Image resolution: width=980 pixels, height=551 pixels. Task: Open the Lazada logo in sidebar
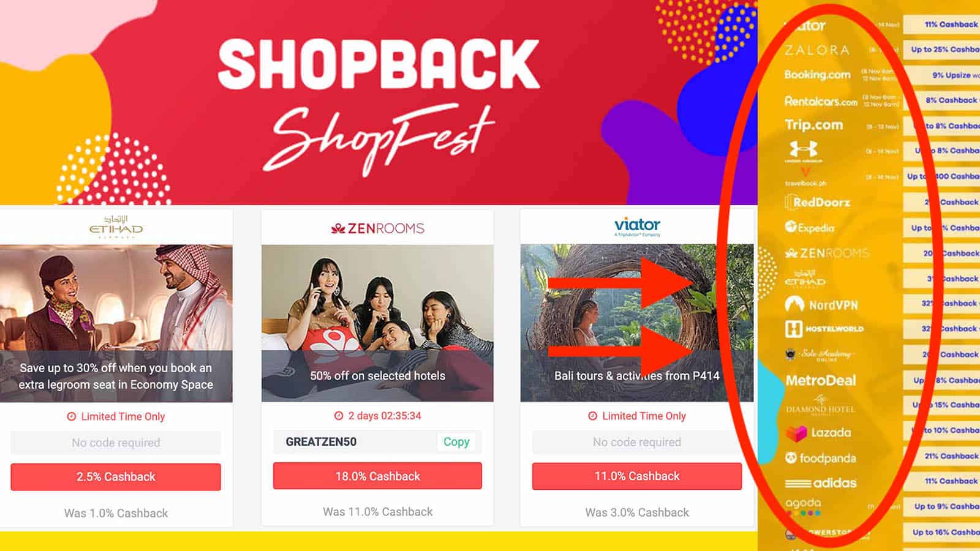[818, 432]
